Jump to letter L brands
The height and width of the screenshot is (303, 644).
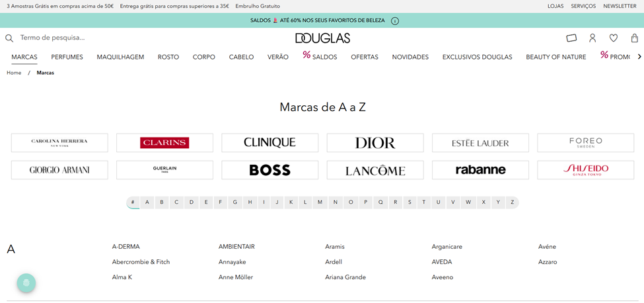pos(305,202)
